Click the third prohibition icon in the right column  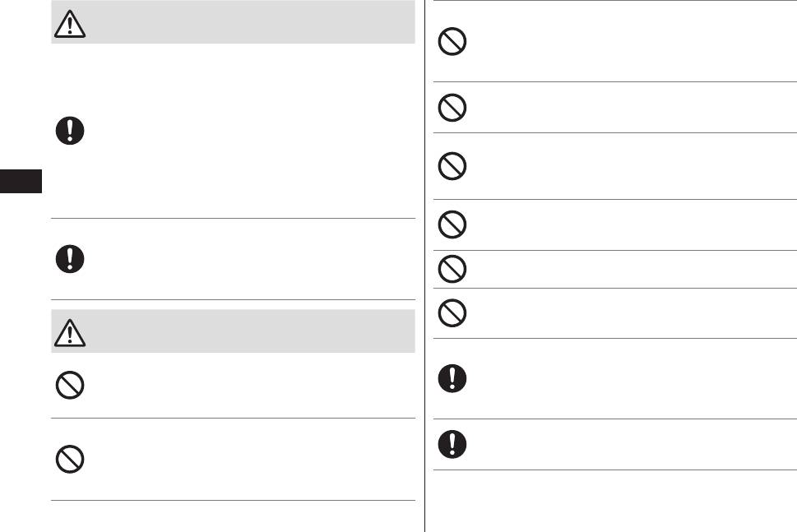(453, 167)
